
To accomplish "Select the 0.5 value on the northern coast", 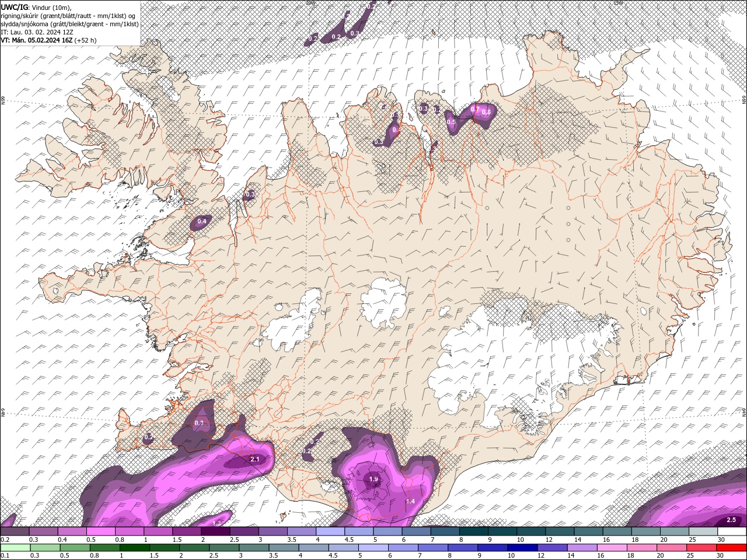I will [451, 122].
